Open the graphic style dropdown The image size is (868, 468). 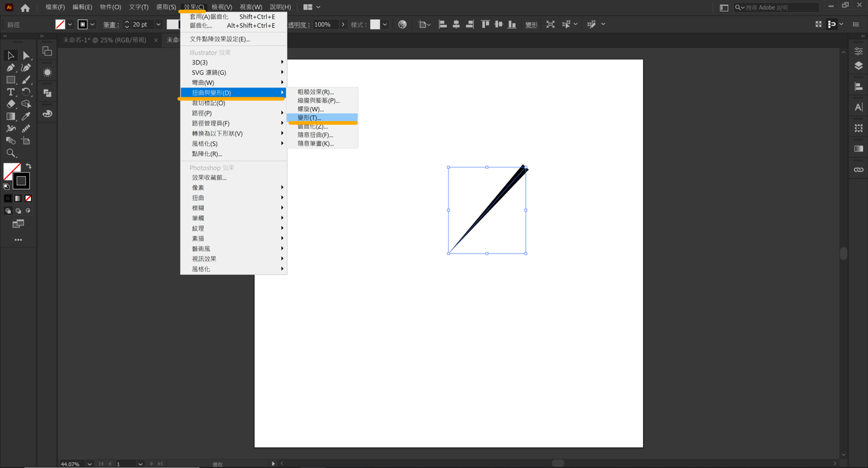385,24
